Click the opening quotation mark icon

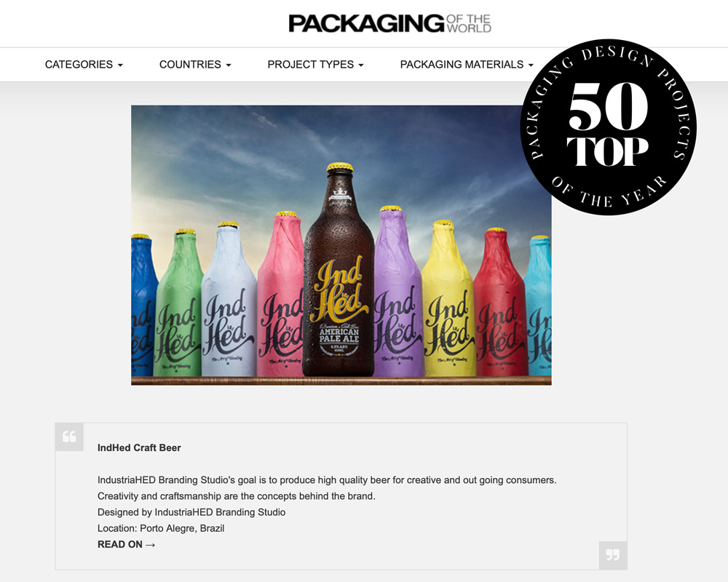[x=69, y=436]
